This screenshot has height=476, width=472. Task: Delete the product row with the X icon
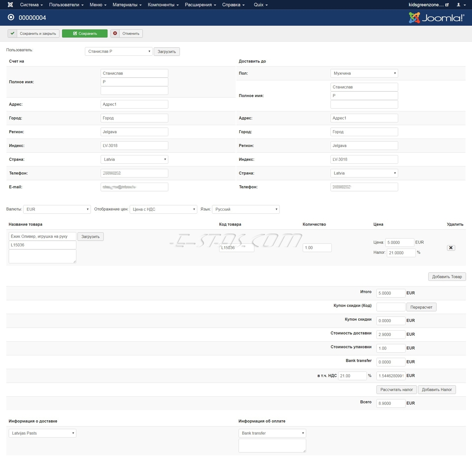pyautogui.click(x=451, y=248)
